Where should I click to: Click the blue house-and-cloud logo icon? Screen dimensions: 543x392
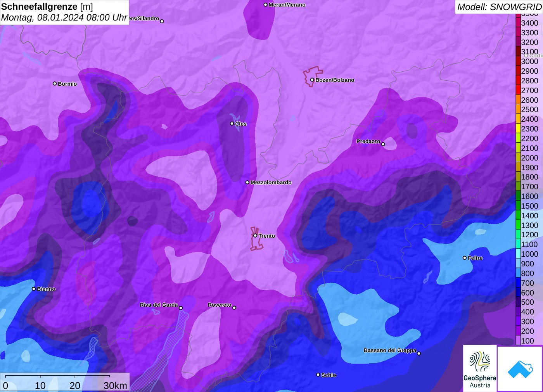[x=520, y=369]
